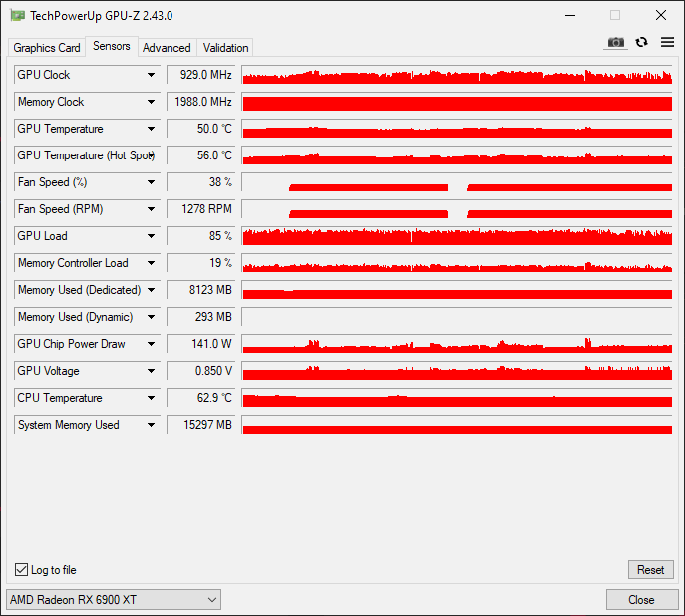The image size is (685, 616).
Task: Click the 15297 MB system memory value
Action: (x=201, y=425)
